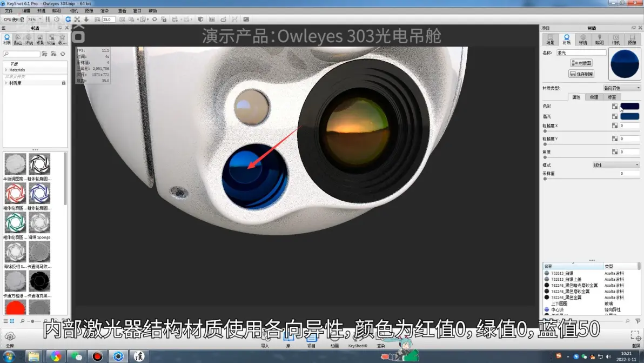Switch project panel to 图像 image
The width and height of the screenshot is (644, 363).
pyautogui.click(x=632, y=39)
